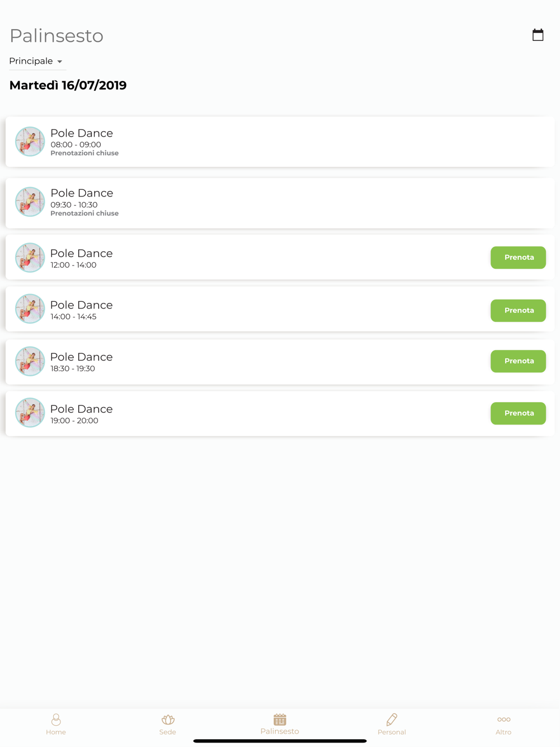This screenshot has height=747, width=560.
Task: Expand the Principale dropdown
Action: pos(37,61)
